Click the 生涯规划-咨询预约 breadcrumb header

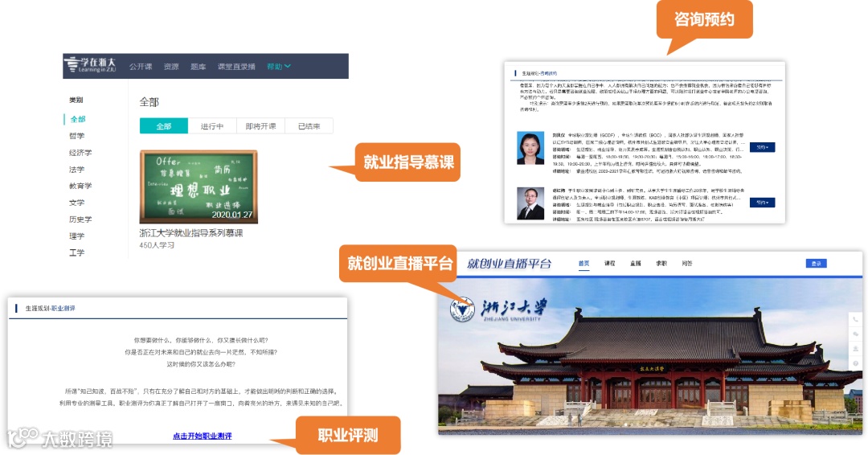click(539, 73)
